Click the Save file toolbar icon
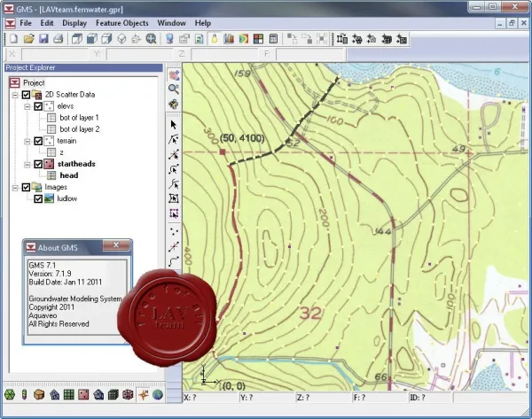The image size is (532, 419). coord(43,39)
